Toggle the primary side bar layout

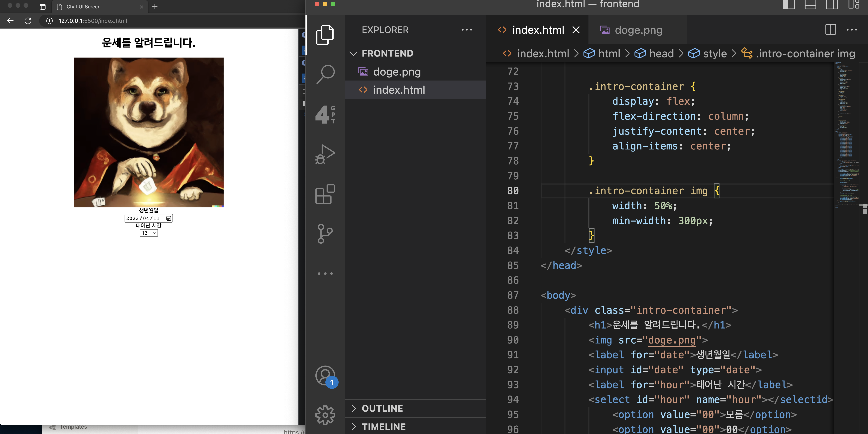tap(789, 5)
